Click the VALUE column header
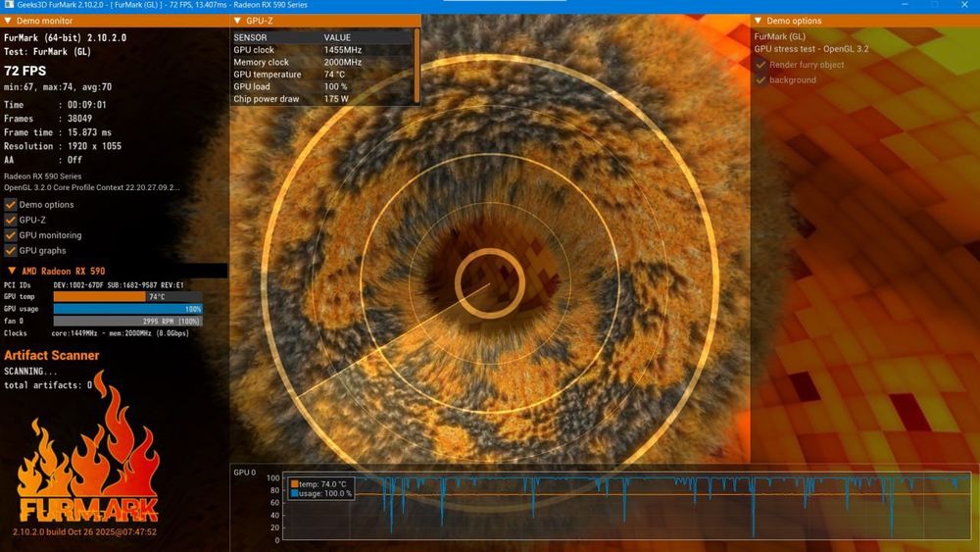 click(337, 37)
